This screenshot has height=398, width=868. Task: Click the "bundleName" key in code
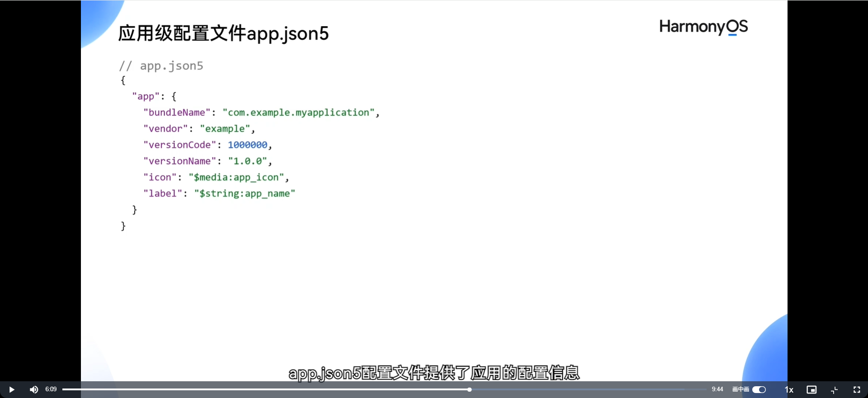(x=177, y=113)
